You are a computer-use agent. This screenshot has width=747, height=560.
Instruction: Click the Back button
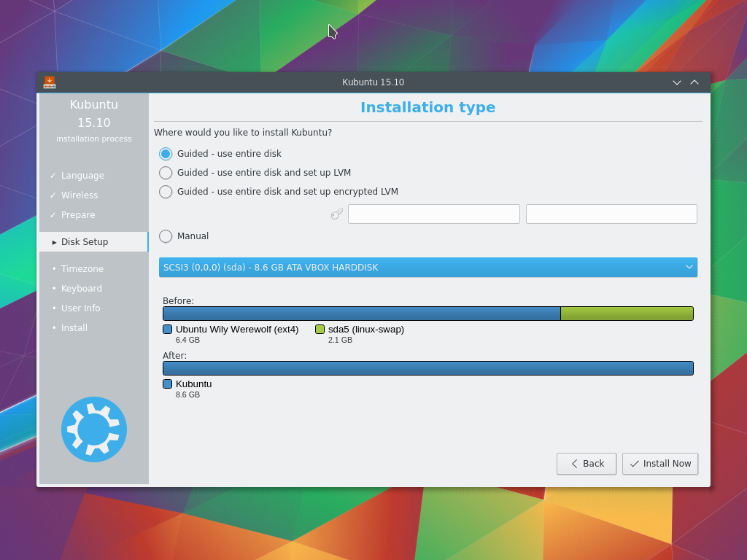587,464
